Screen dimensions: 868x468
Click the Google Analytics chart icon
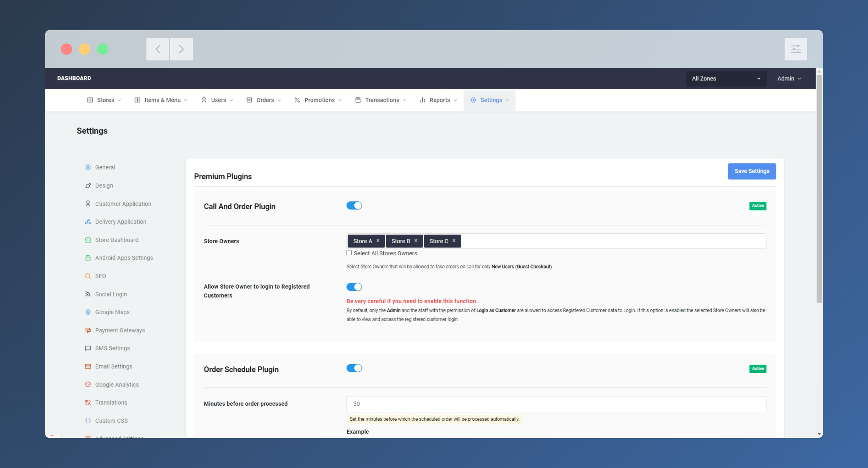[88, 385]
